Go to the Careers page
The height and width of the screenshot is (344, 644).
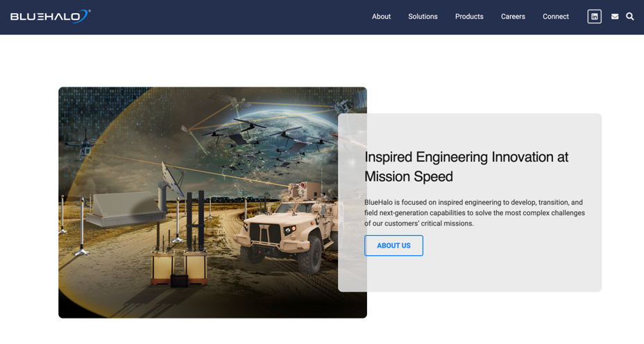[x=513, y=17]
